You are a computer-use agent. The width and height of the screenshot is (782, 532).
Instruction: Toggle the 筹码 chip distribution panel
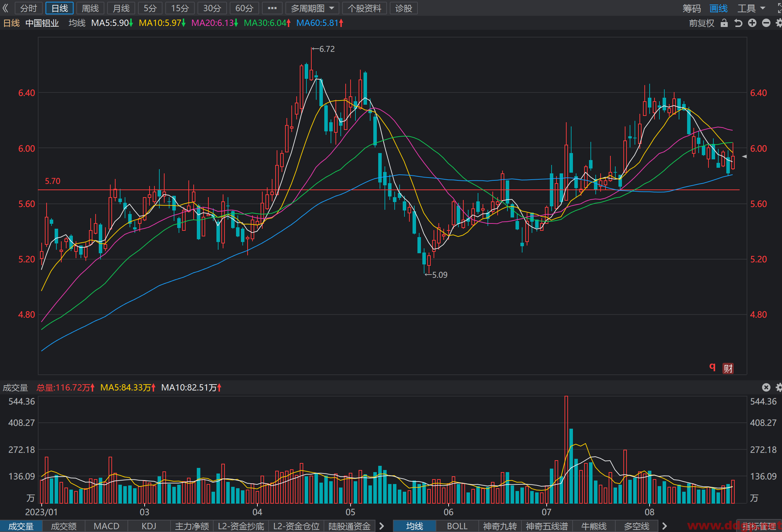click(692, 8)
